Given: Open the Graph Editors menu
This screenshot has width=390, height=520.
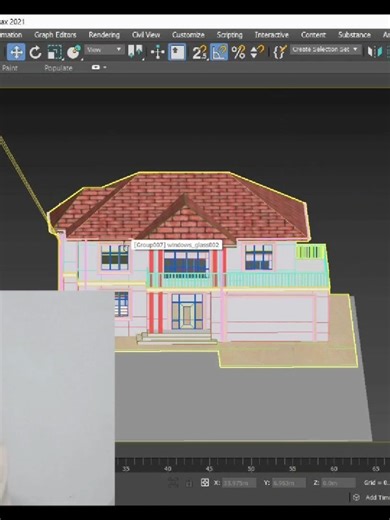Looking at the screenshot, I should 55,35.
